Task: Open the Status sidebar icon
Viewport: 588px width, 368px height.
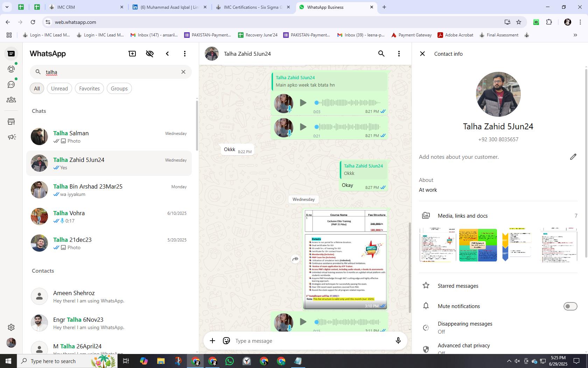Action: pos(11,69)
